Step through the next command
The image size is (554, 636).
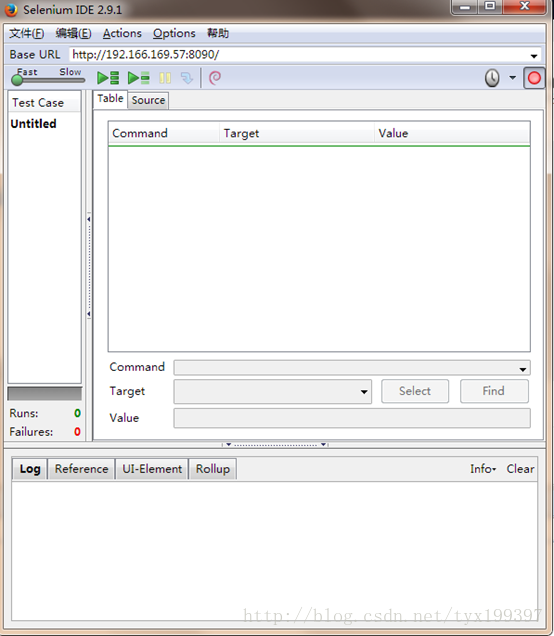187,78
